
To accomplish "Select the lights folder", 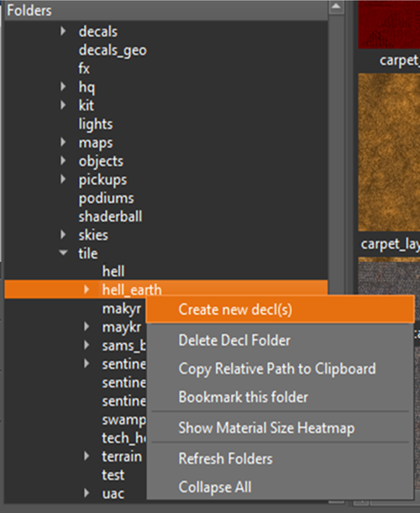I will 96,124.
